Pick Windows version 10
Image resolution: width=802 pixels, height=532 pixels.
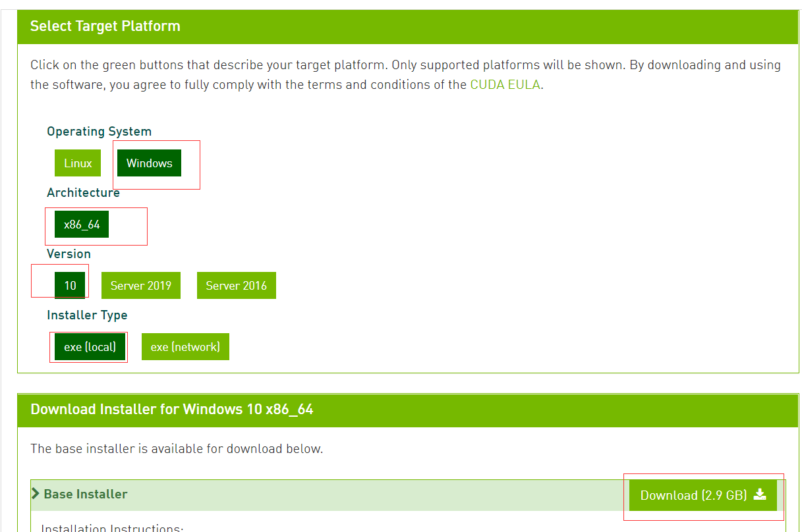click(x=70, y=286)
